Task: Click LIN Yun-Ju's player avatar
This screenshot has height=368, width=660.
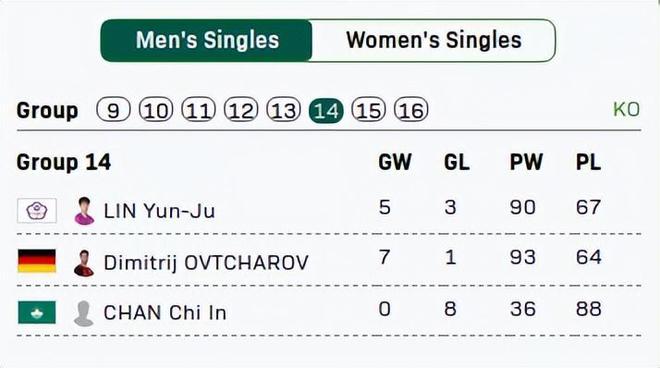Action: (84, 211)
